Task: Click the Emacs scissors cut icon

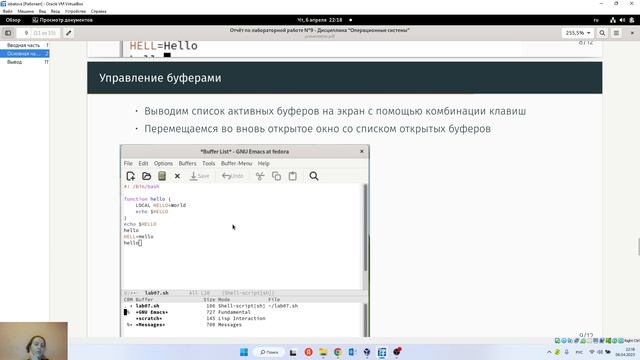Action: click(x=260, y=176)
